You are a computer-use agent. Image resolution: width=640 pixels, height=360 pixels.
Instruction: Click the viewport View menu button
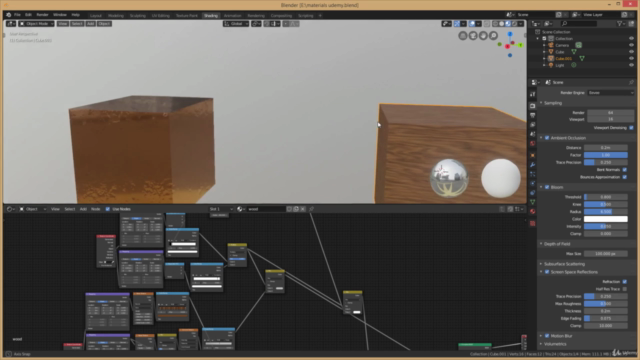pos(62,24)
